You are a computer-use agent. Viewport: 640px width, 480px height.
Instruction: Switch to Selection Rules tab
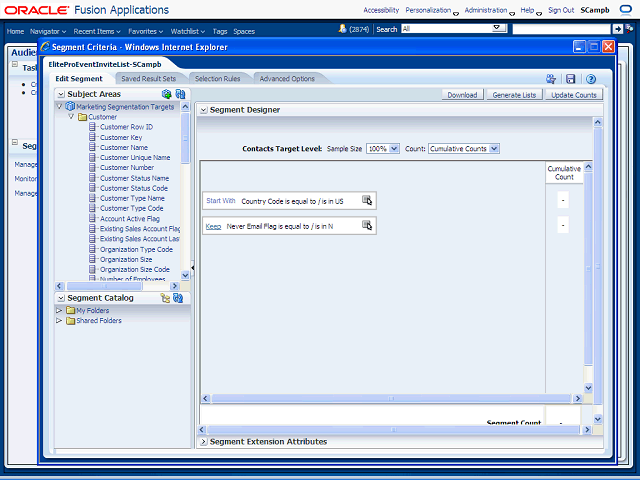[218, 79]
